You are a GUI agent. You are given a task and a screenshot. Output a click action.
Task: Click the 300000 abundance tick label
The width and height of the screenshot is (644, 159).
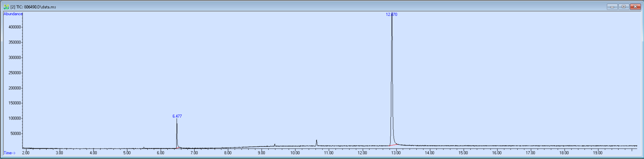(14, 58)
